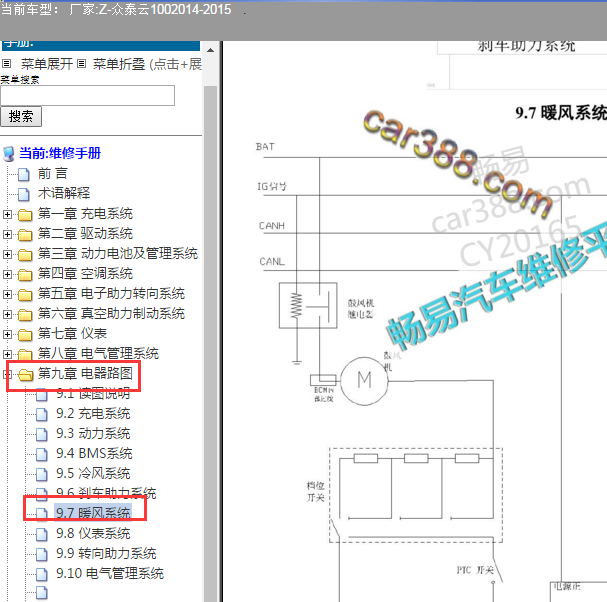Click the computer icon beside 当前:维修手册
607x602 pixels.
9,154
